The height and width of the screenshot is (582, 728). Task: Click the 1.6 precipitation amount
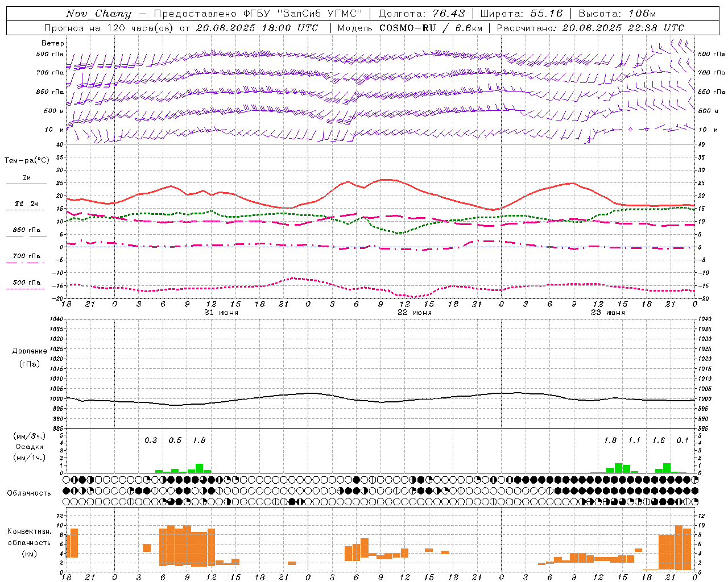coord(659,440)
